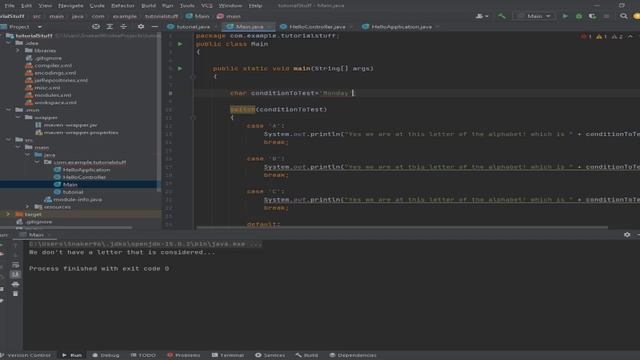Viewport: 640px width, 360px height.
Task: Click Main tab in Run panel
Action: pyautogui.click(x=35, y=235)
